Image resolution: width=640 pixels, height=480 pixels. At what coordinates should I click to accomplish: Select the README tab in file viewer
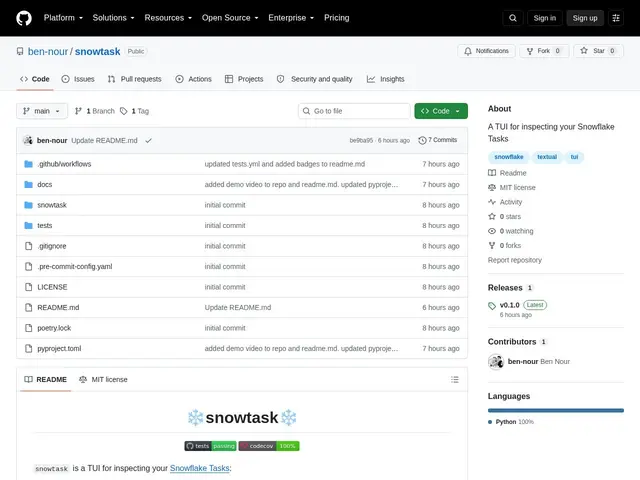point(45,380)
